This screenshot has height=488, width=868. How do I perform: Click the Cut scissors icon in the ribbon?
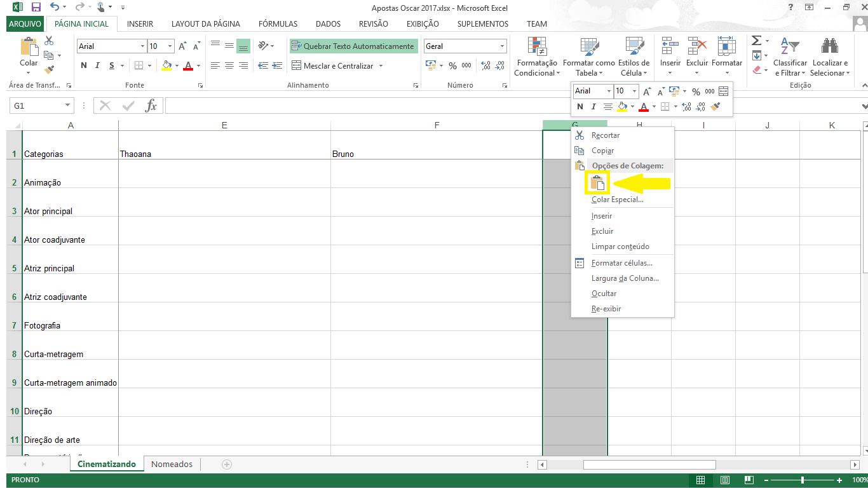click(49, 41)
